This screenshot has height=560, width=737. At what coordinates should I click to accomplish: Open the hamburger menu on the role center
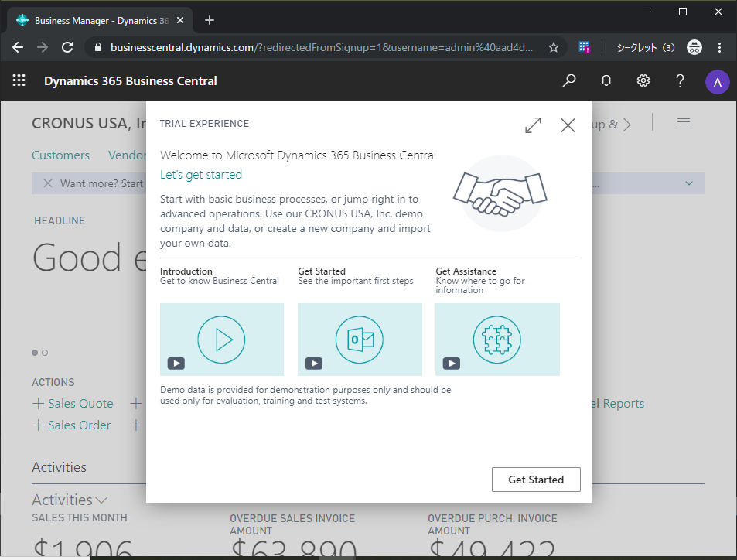(684, 122)
